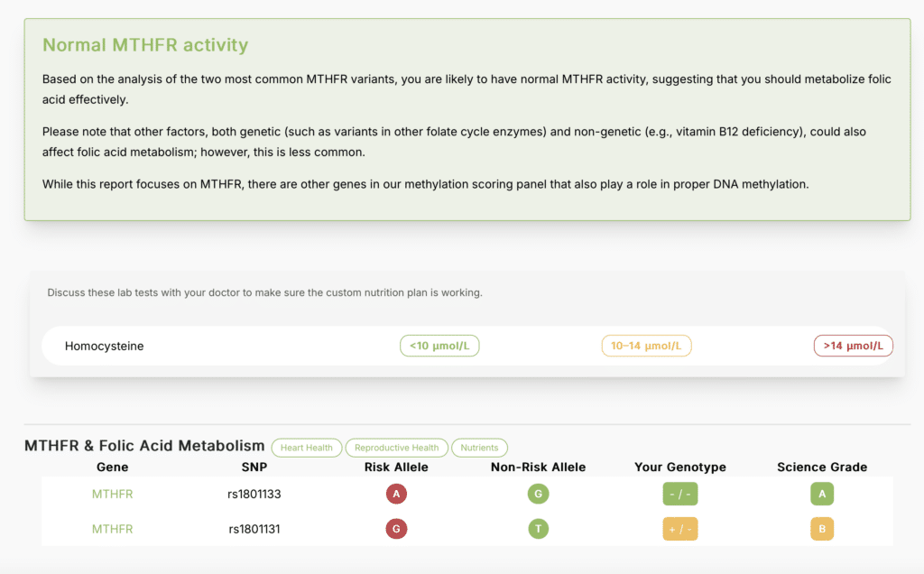Click the red risk allele A badge
This screenshot has height=574, width=924.
tap(396, 494)
